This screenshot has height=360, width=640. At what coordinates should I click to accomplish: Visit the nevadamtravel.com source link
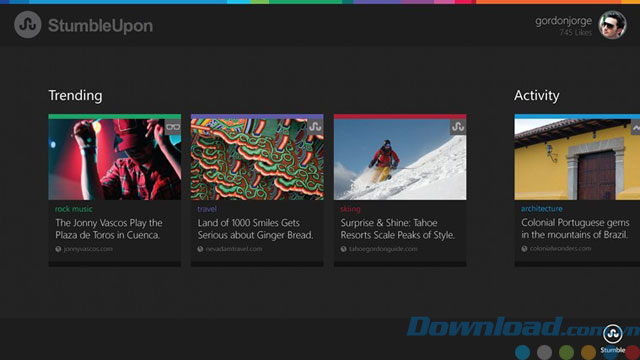234,249
